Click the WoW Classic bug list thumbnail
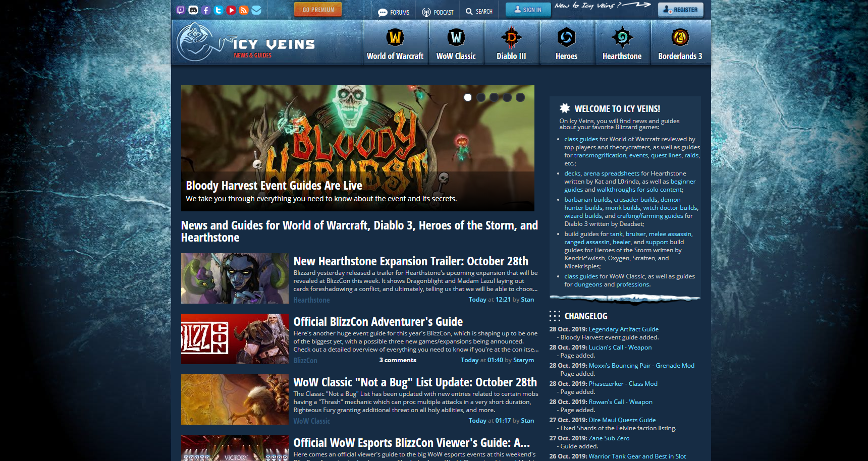Image resolution: width=868 pixels, height=461 pixels. pyautogui.click(x=235, y=399)
